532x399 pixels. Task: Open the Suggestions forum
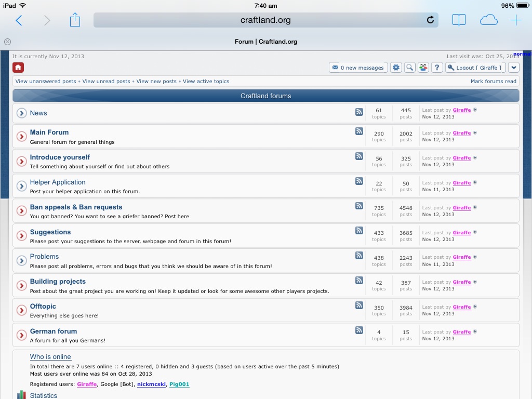tap(50, 232)
